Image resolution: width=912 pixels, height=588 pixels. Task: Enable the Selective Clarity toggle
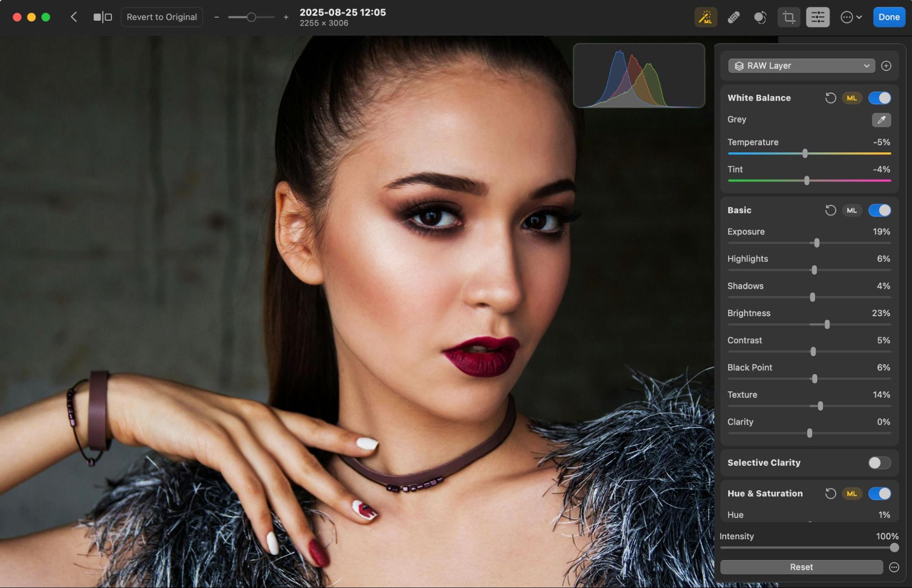(x=879, y=463)
